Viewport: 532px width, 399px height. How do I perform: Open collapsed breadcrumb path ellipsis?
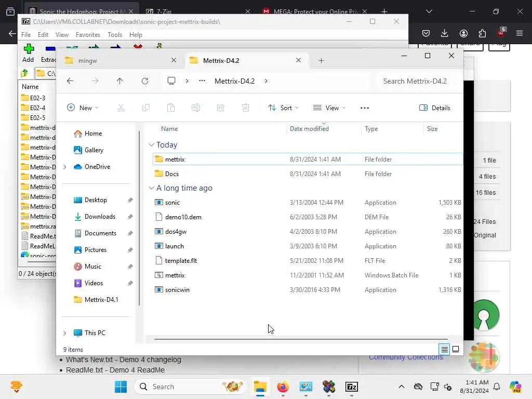click(202, 81)
